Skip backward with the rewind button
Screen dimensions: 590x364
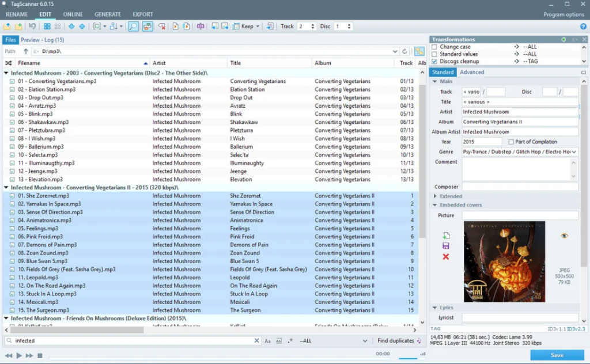[8, 355]
